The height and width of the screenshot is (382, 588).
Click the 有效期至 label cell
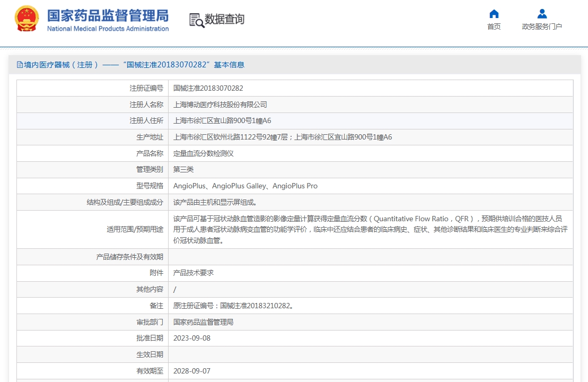(x=93, y=371)
